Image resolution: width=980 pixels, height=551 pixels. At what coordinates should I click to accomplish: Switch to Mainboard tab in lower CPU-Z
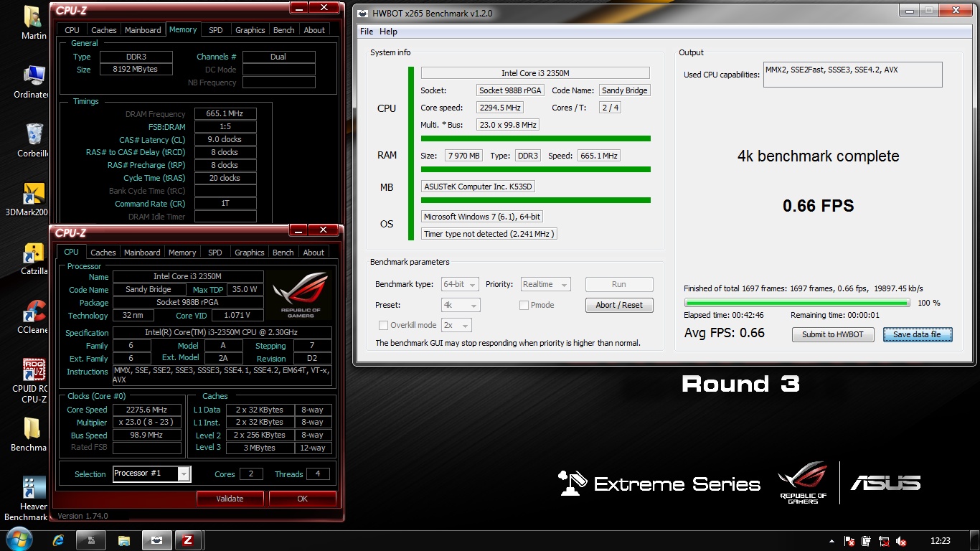click(x=142, y=253)
